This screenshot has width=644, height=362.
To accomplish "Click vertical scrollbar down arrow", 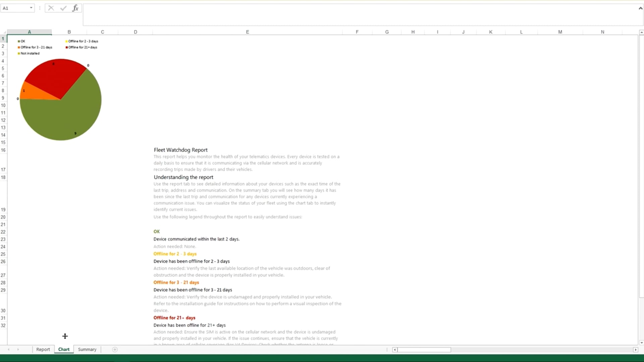I will tap(641, 343).
